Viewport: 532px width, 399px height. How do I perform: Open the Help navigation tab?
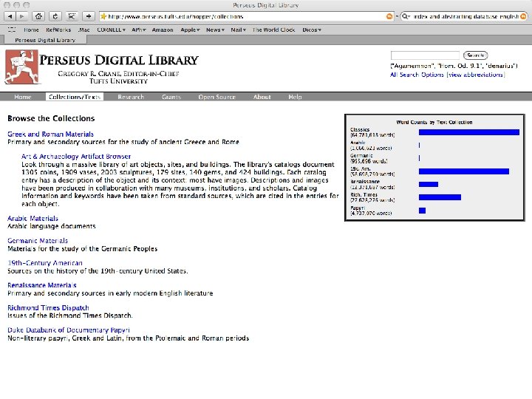[x=295, y=97]
